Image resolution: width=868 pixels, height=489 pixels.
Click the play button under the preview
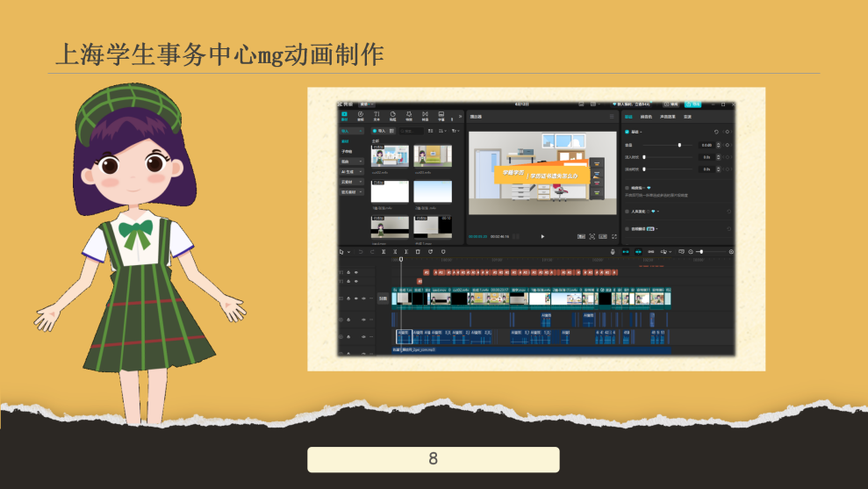(x=542, y=236)
